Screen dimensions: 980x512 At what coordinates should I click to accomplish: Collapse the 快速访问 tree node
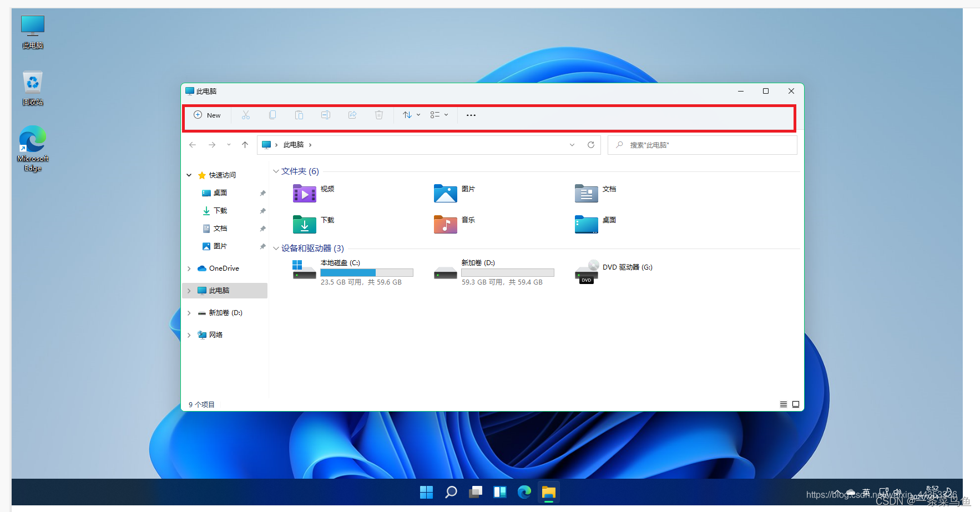pos(189,175)
